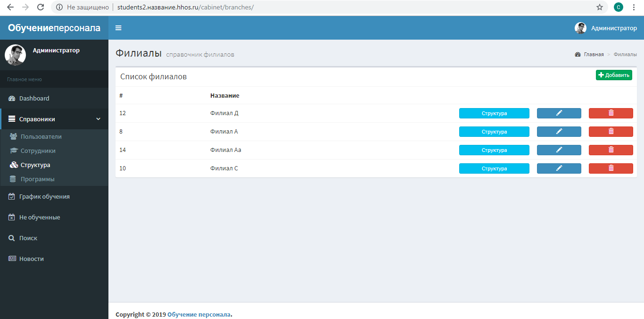Open Структура for Филиал Аа
The height and width of the screenshot is (319, 644).
click(494, 150)
